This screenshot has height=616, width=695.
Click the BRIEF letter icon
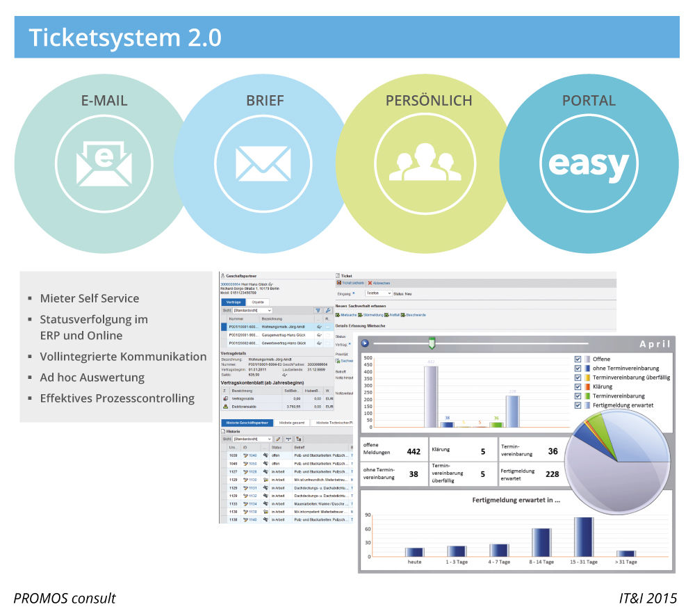click(263, 163)
